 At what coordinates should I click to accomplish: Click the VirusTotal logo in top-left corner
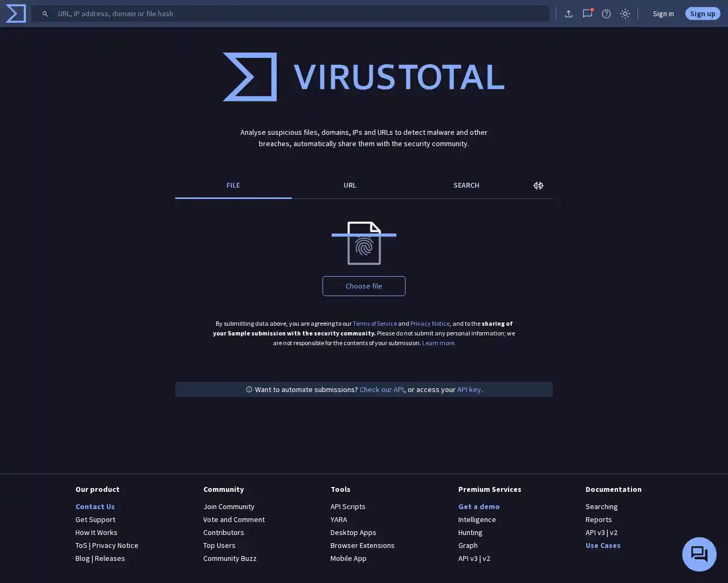(16, 13)
